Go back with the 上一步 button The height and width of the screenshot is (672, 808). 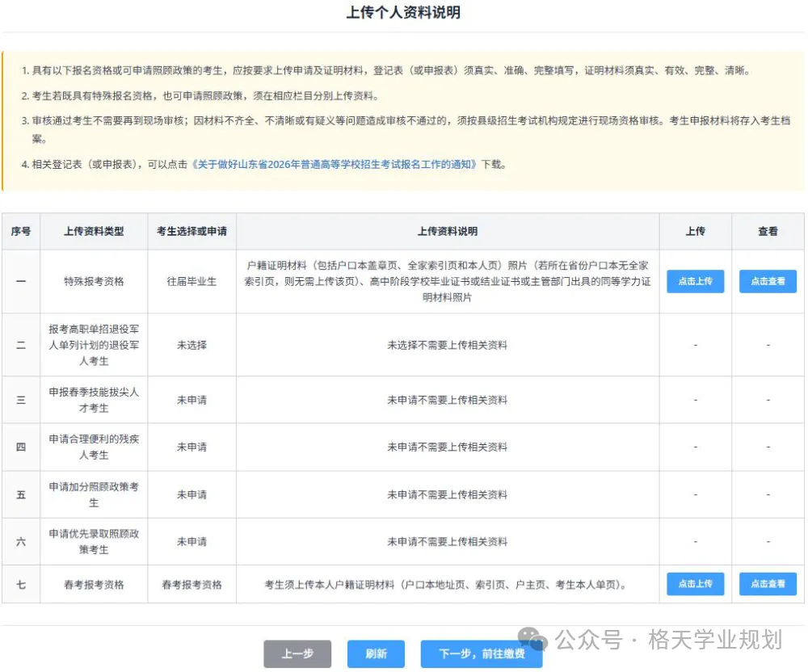pos(297,654)
